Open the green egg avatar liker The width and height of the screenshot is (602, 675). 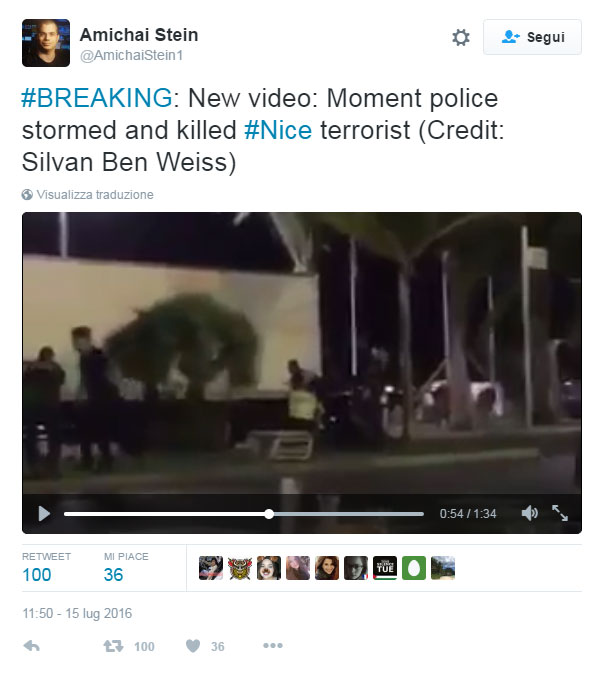[x=414, y=568]
